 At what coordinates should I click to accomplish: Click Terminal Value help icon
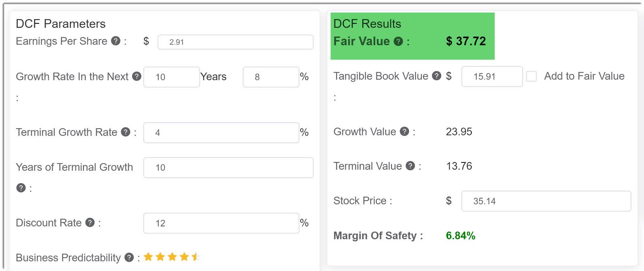pyautogui.click(x=410, y=166)
